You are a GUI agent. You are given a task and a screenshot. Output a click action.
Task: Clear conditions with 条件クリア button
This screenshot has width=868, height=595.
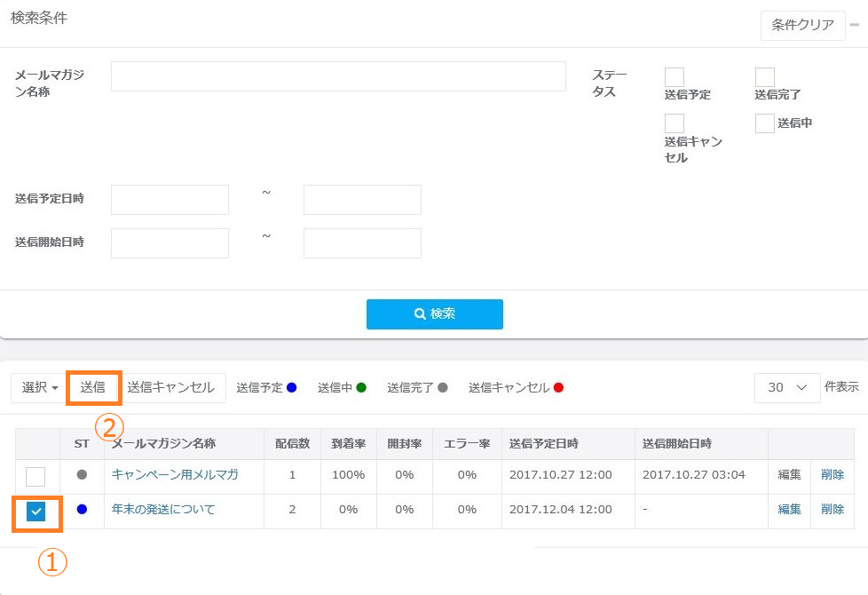click(802, 26)
